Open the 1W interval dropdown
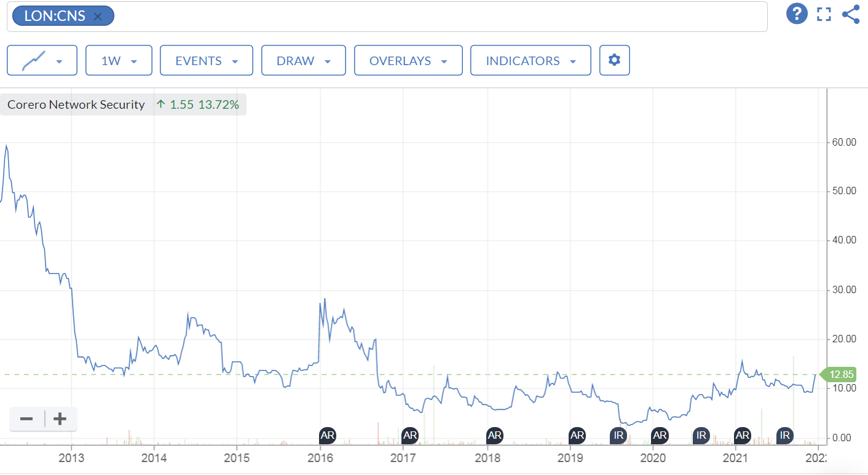This screenshot has width=868, height=475. pos(119,60)
